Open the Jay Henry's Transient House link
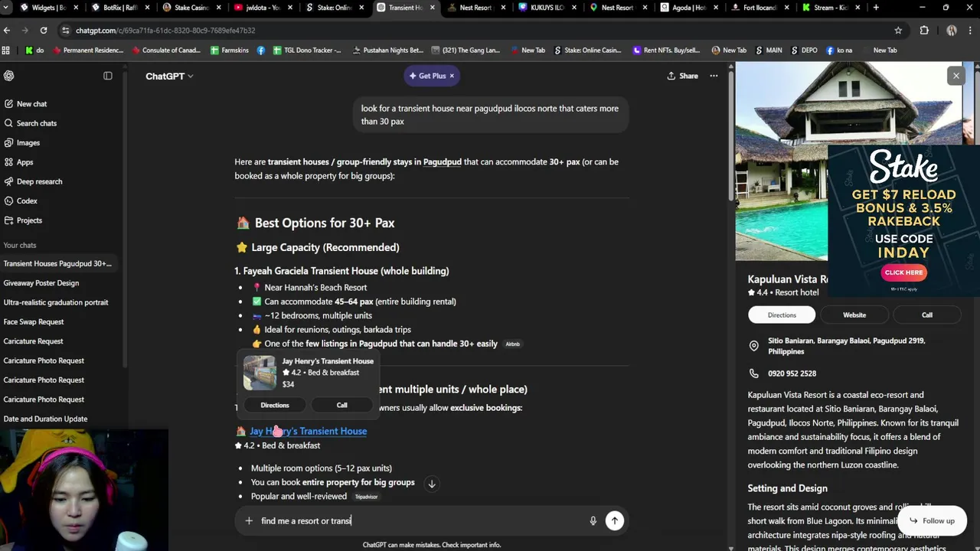Image resolution: width=980 pixels, height=551 pixels. point(308,431)
